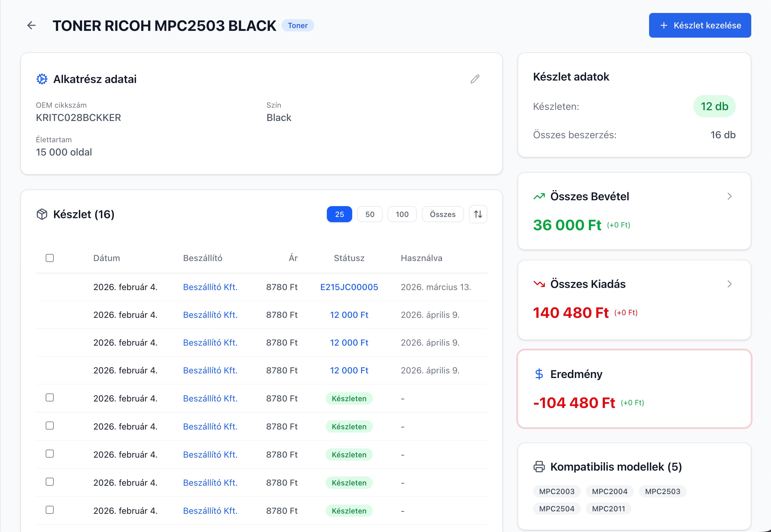
Task: Click the box icon next to Készlet (16)
Action: 42,214
